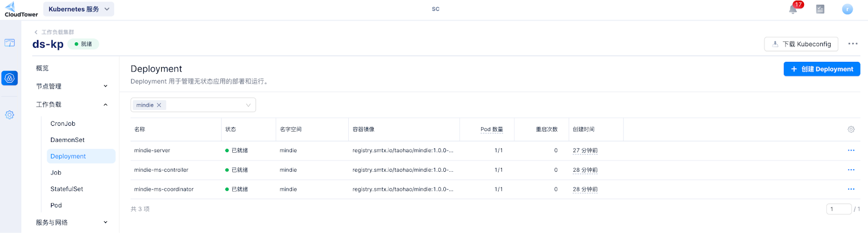Remove the mindie filter tag
The image size is (868, 233).
[159, 105]
